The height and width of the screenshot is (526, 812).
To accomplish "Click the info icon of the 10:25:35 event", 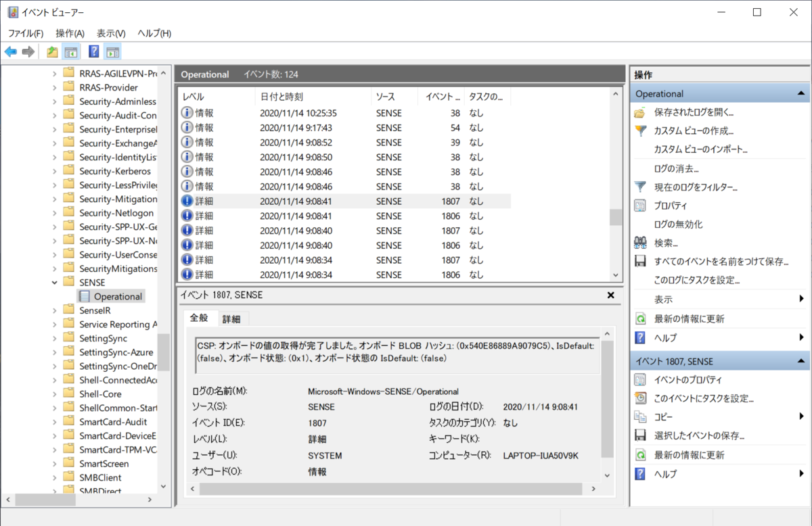I will [x=187, y=113].
